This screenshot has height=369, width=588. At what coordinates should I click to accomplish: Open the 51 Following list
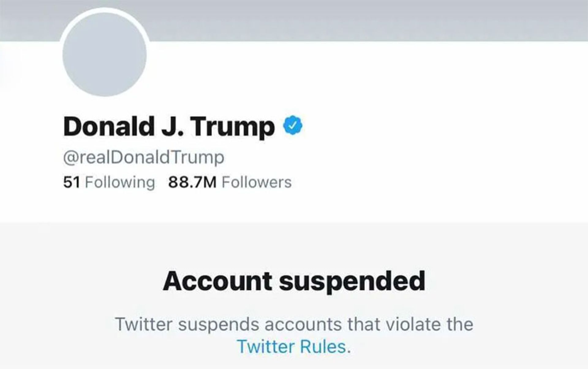pyautogui.click(x=109, y=182)
